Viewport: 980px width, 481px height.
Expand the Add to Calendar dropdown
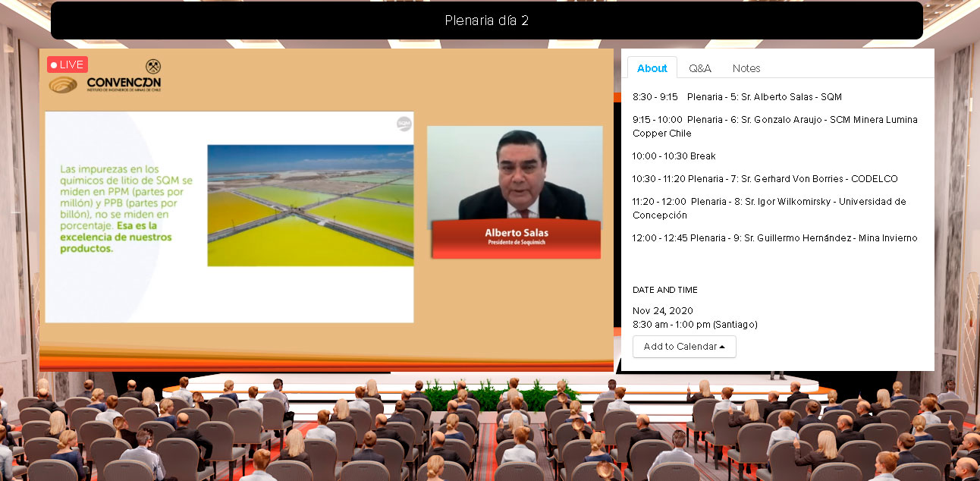tap(684, 347)
